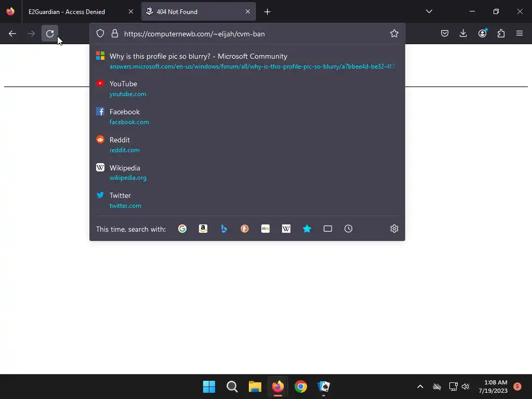Viewport: 532px width, 399px height.
Task: Search this time with eBay
Action: coord(265,229)
